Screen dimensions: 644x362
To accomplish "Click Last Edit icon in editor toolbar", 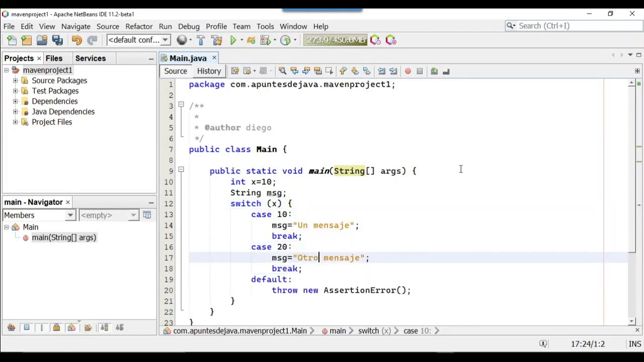I will 235,71.
